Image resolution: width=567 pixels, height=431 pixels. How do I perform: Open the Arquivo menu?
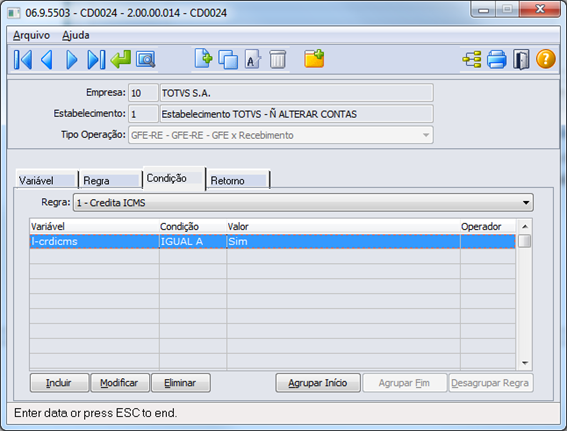(31, 35)
